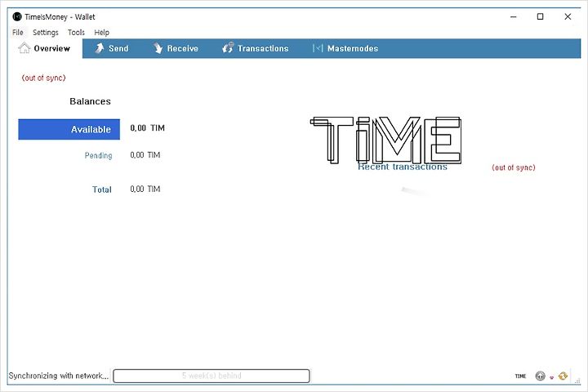This screenshot has width=588, height=392.
Task: Click the window resize grip
Action: [578, 381]
